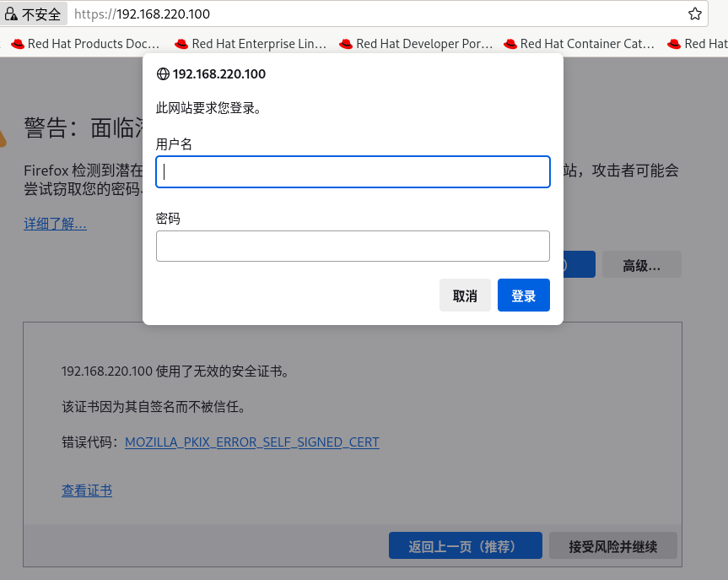Focus the 密码 password field
Image resolution: width=728 pixels, height=580 pixels.
[x=353, y=246]
